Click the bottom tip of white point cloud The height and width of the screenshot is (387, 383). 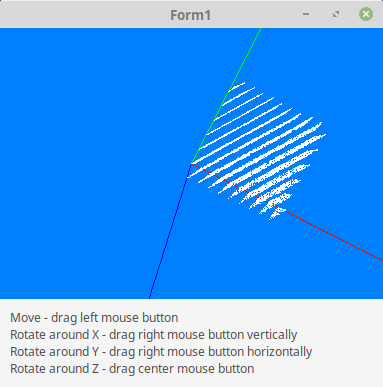pyautogui.click(x=274, y=216)
